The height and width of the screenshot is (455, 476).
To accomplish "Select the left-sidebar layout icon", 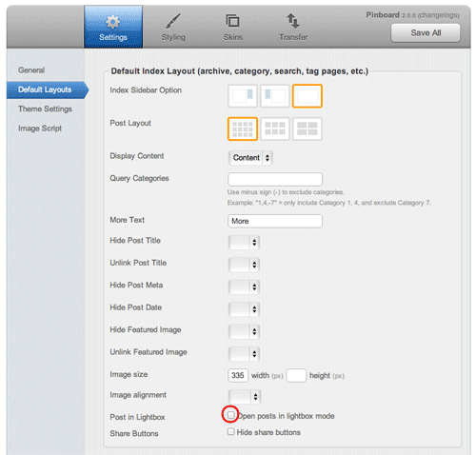I will (x=275, y=96).
